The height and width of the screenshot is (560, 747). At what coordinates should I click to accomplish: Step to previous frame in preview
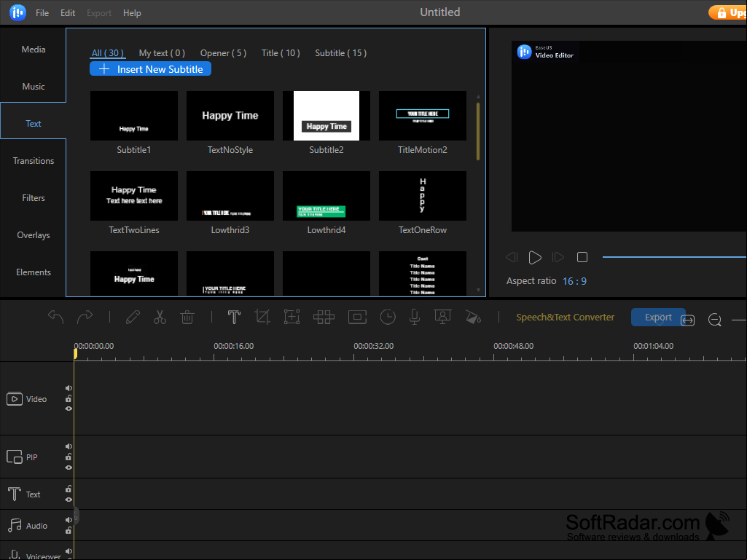tap(512, 258)
